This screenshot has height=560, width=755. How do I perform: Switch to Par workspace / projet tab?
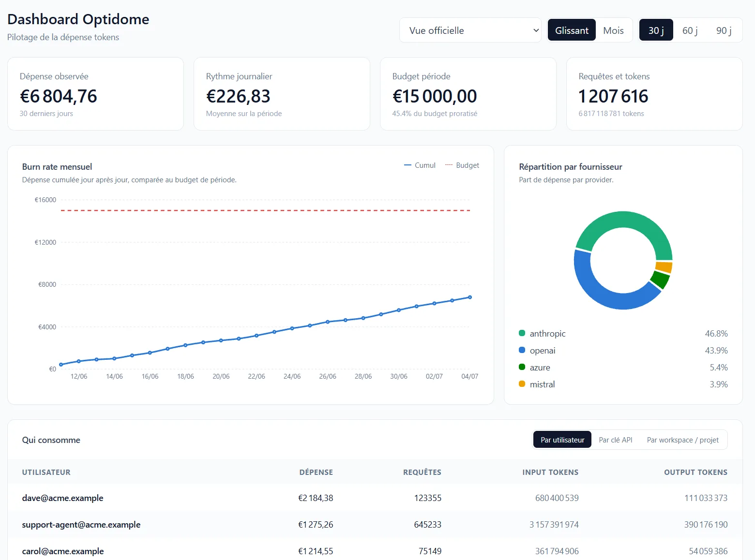[682, 440]
